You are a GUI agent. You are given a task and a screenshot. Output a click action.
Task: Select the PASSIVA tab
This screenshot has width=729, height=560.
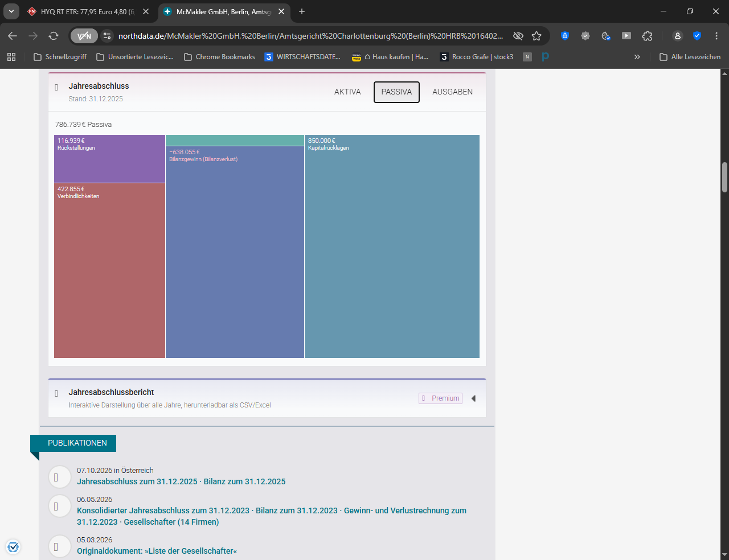coord(396,92)
